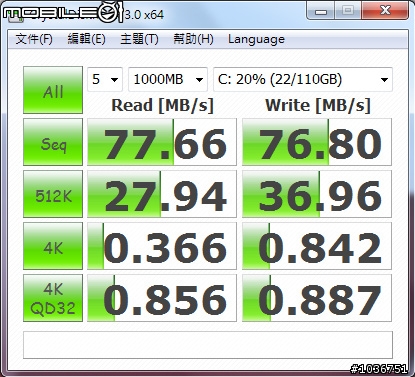This screenshot has width=415, height=377.
Task: Click the Read [MB/s] column header
Action: [x=162, y=106]
